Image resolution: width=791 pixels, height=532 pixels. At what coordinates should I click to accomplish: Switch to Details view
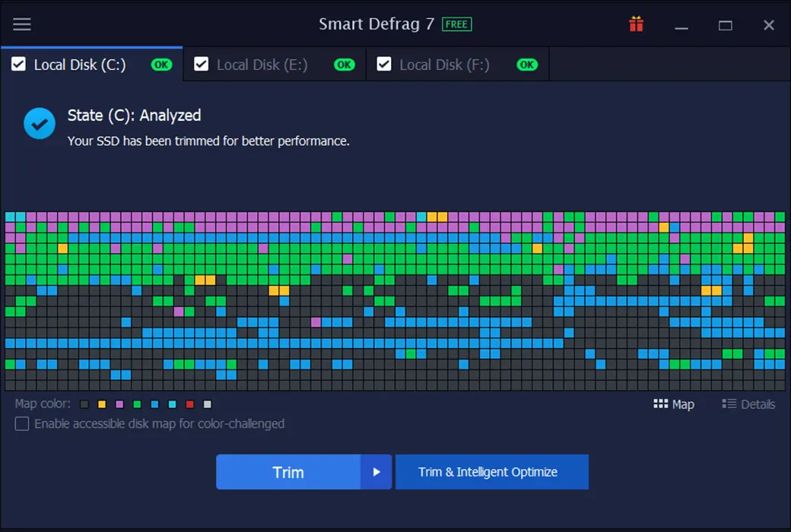pyautogui.click(x=748, y=404)
